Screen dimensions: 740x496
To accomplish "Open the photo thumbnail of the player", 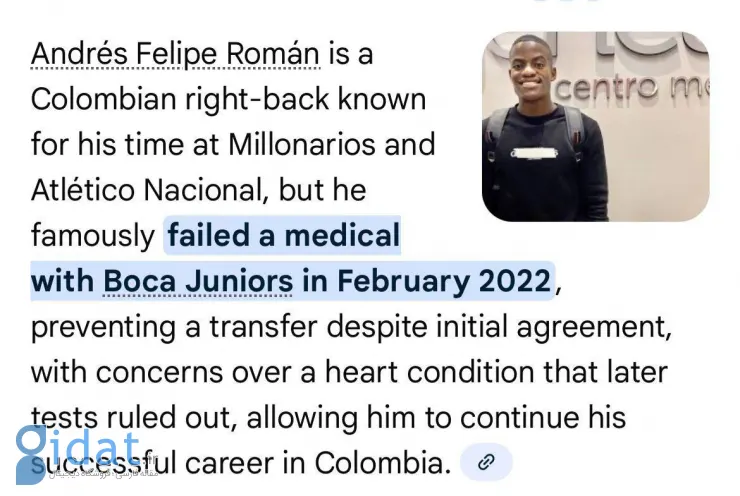I will 595,126.
